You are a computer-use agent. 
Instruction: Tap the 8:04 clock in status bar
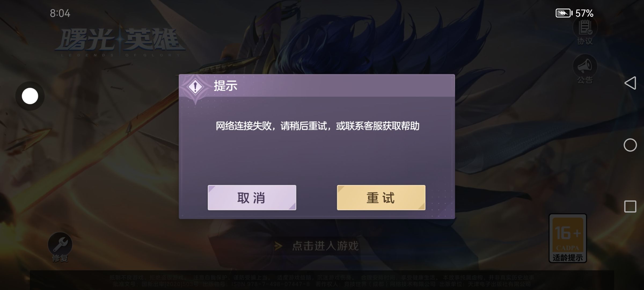point(60,13)
